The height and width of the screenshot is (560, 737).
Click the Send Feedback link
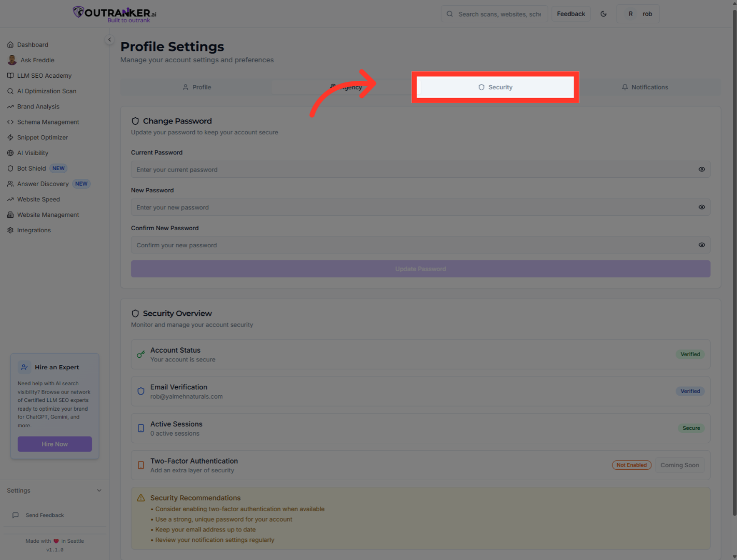coord(45,515)
